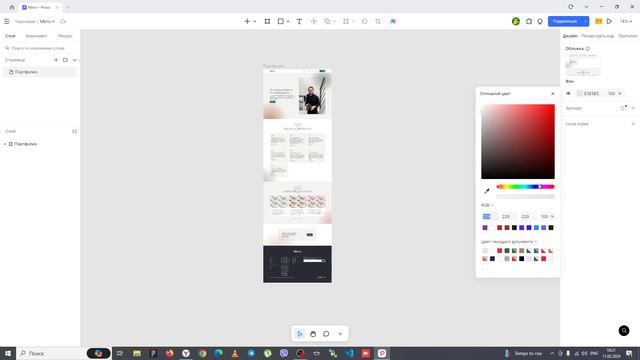
Task: Click the export settings icon
Action: (624, 108)
